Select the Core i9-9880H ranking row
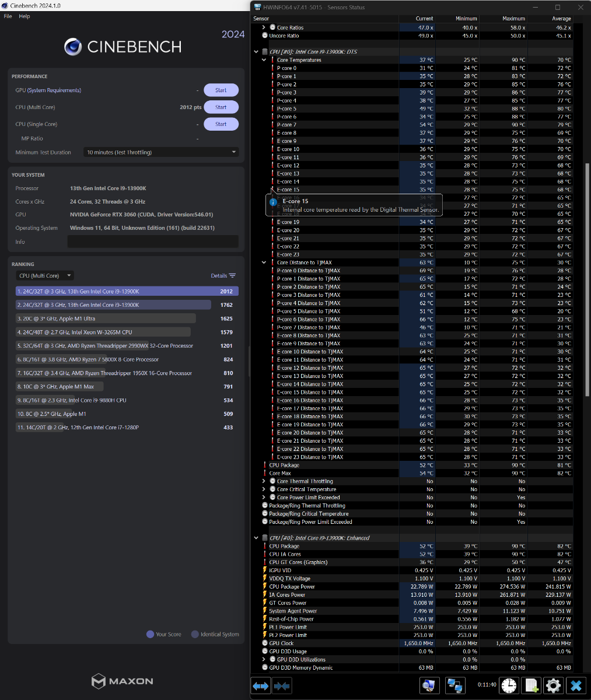 127,400
